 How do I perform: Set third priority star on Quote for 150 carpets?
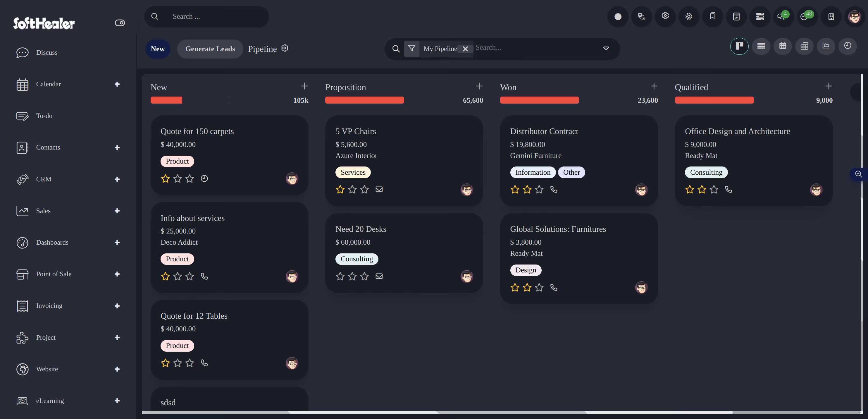click(190, 179)
